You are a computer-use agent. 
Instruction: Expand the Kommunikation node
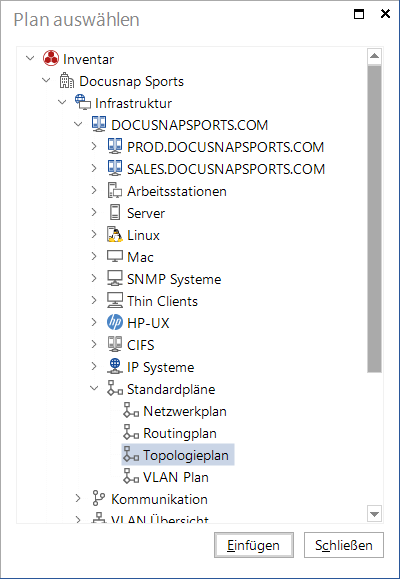[78, 498]
